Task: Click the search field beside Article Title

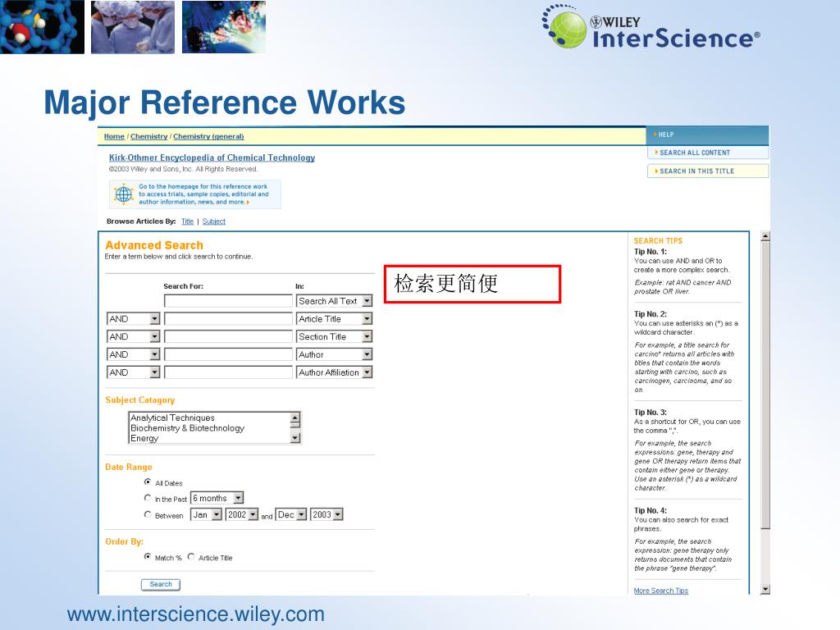Action: tap(228, 319)
